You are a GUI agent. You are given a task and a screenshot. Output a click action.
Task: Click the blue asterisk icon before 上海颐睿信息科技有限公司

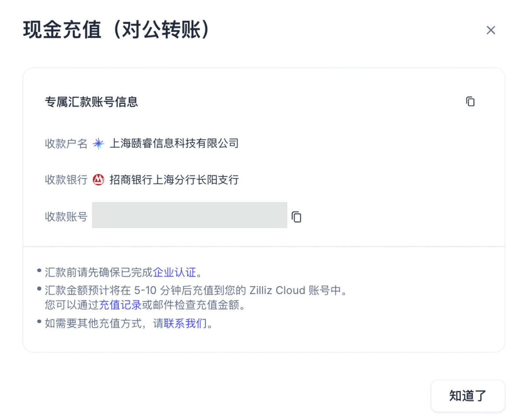(98, 143)
